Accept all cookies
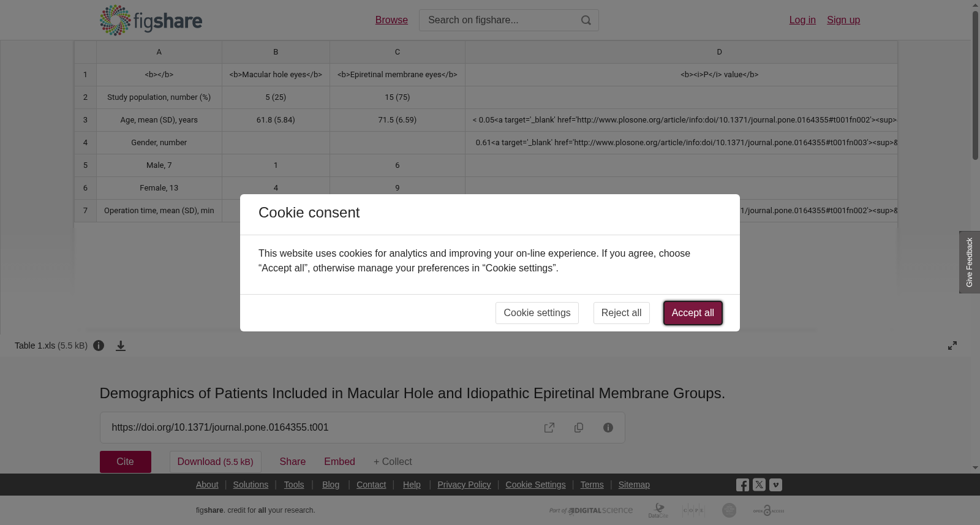980x525 pixels. (693, 313)
